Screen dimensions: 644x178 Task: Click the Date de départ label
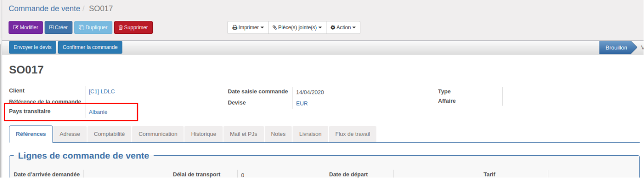[348, 175]
